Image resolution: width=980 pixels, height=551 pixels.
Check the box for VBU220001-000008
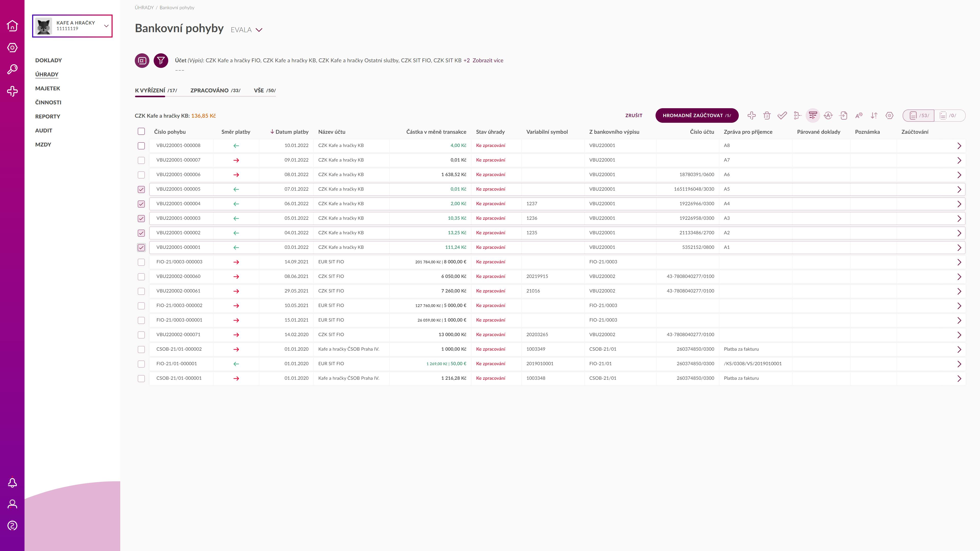click(141, 146)
